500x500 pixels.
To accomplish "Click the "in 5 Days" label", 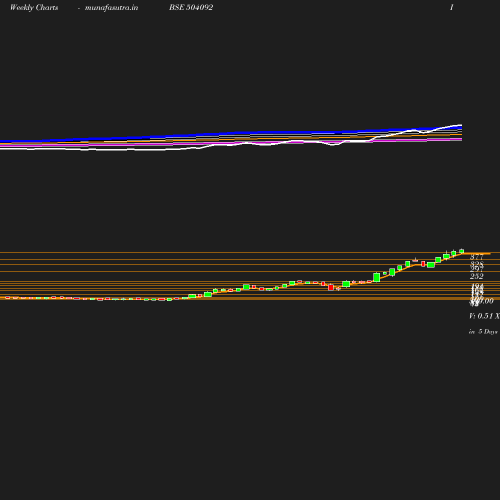I will tap(483, 332).
